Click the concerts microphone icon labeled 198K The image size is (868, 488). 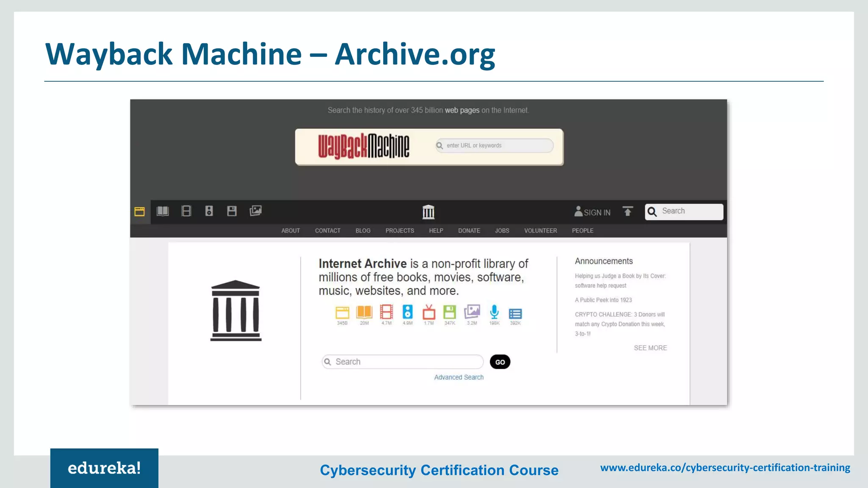[494, 312]
